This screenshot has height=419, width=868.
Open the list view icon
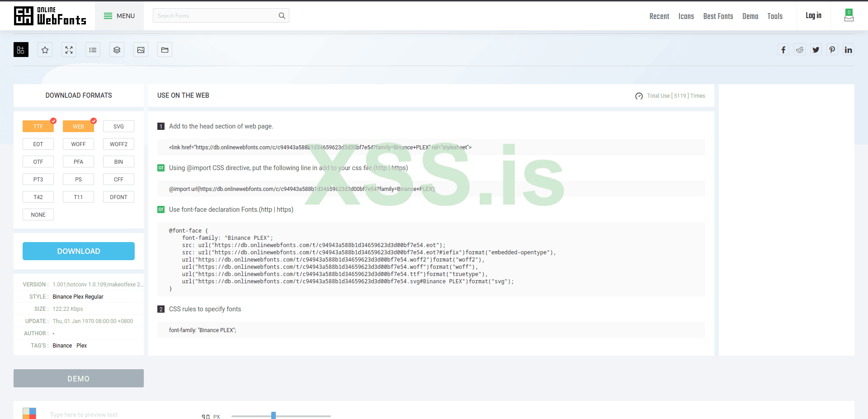93,50
